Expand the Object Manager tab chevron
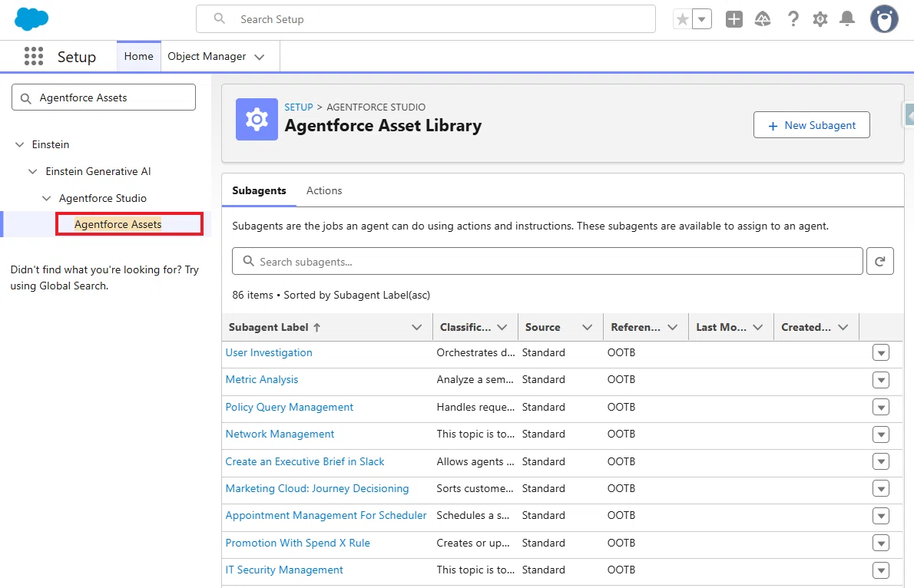This screenshot has height=588, width=914. (260, 57)
